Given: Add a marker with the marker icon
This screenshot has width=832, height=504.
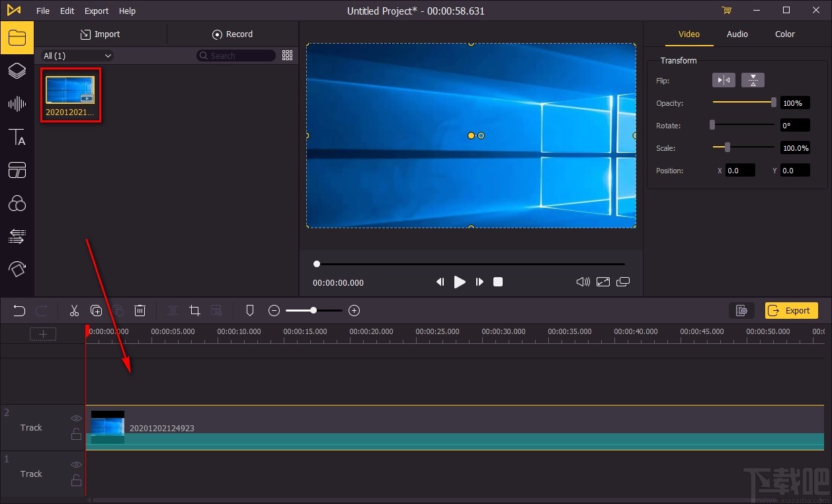Looking at the screenshot, I should click(x=250, y=310).
